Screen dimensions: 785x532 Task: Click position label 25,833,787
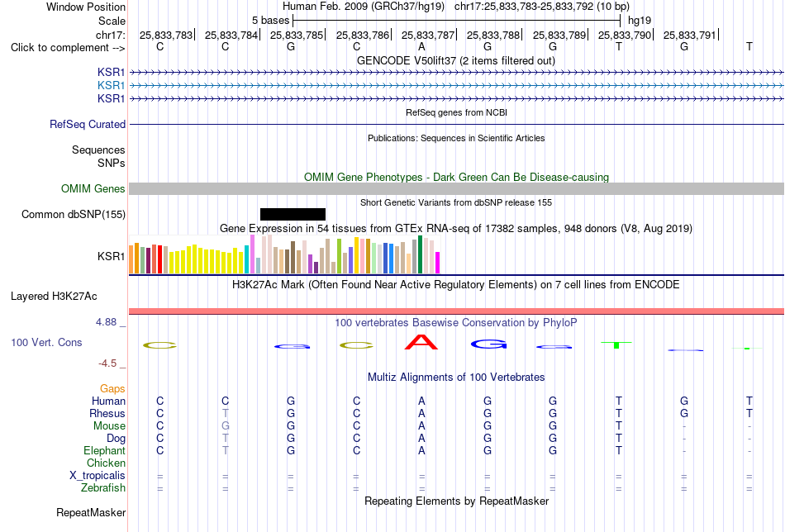(x=428, y=35)
